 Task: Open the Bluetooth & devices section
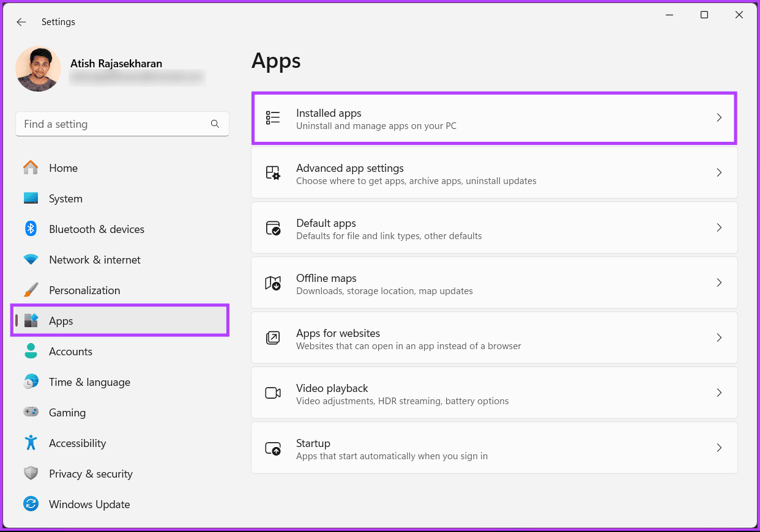tap(96, 229)
